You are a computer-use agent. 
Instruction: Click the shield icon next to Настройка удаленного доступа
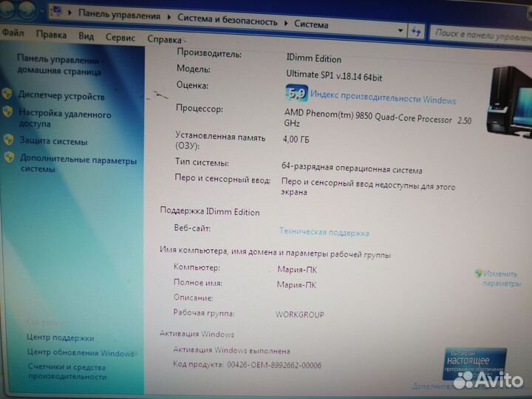tap(8, 112)
